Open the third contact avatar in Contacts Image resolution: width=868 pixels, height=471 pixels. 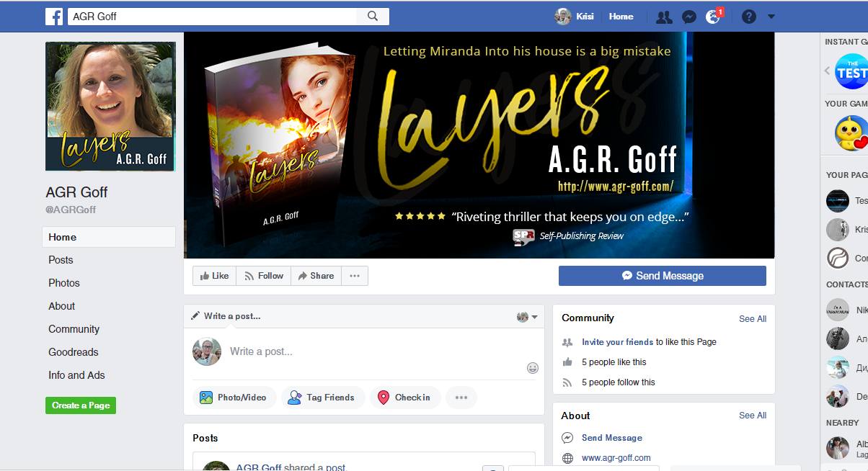[x=838, y=367]
